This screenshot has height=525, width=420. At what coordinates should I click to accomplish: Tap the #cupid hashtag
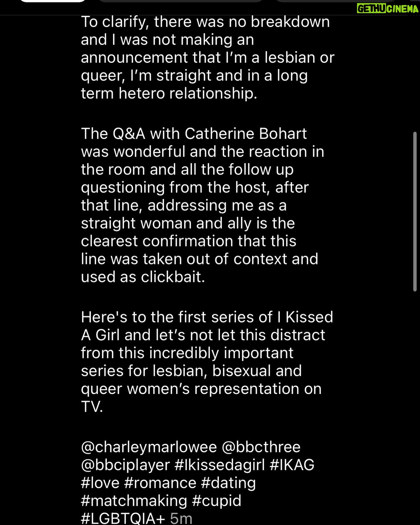pyautogui.click(x=217, y=501)
